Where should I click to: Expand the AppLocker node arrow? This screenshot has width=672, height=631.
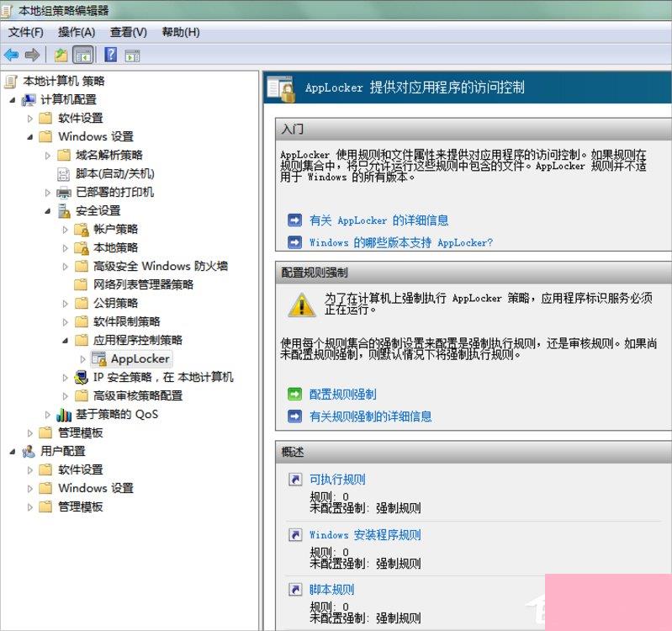click(x=82, y=359)
